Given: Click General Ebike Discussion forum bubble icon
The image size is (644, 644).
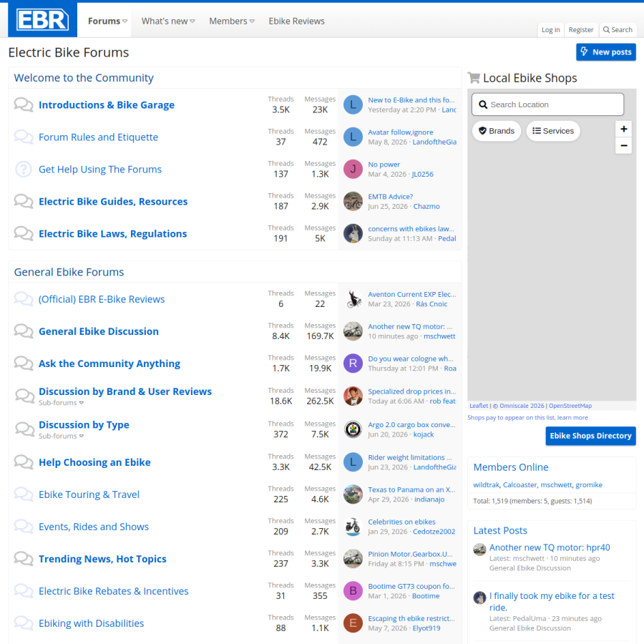Looking at the screenshot, I should point(24,331).
